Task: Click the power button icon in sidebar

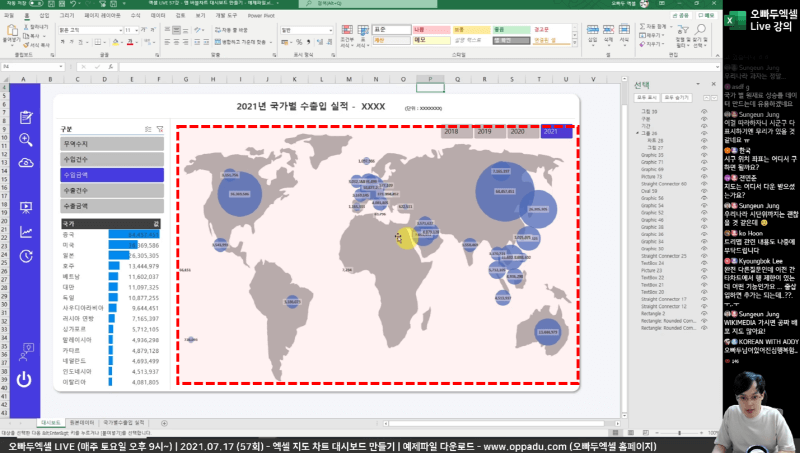Action: [26, 380]
